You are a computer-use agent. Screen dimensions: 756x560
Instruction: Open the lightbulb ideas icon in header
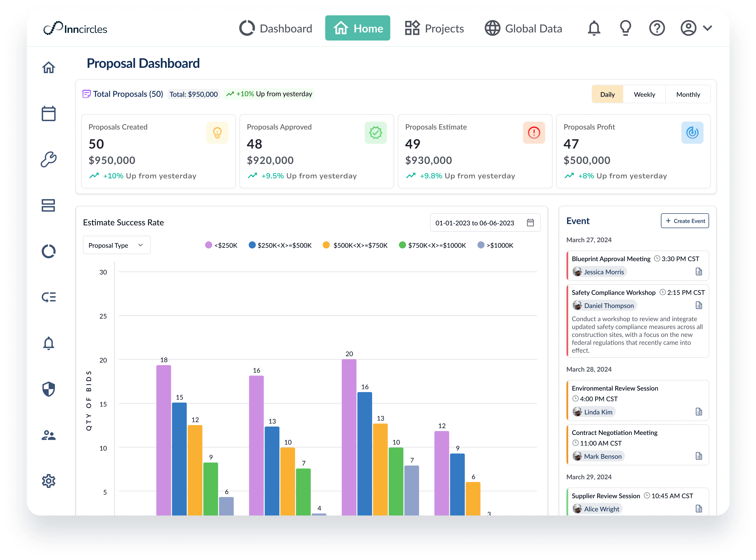point(625,28)
